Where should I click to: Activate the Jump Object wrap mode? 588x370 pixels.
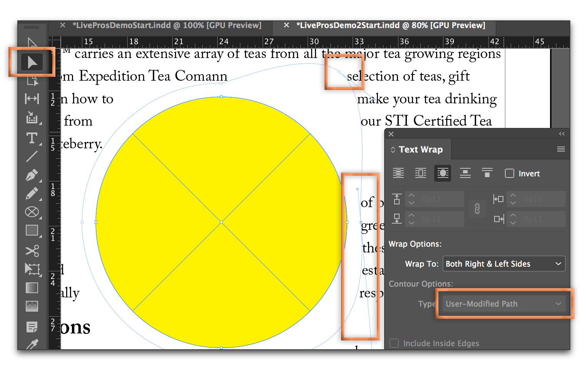[x=465, y=173]
